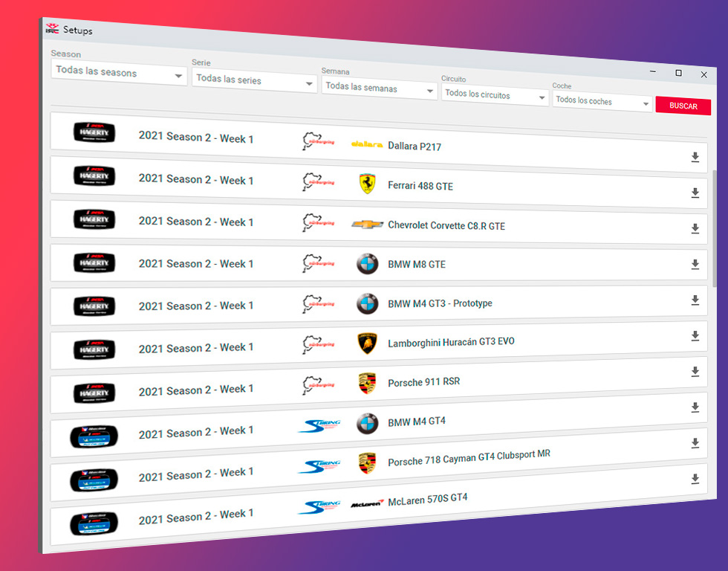Click the McLaren logo
This screenshot has width=728, height=571.
click(367, 503)
